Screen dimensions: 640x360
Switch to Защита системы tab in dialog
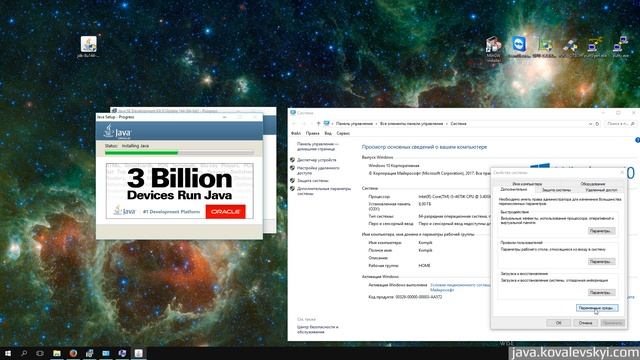tap(556, 190)
